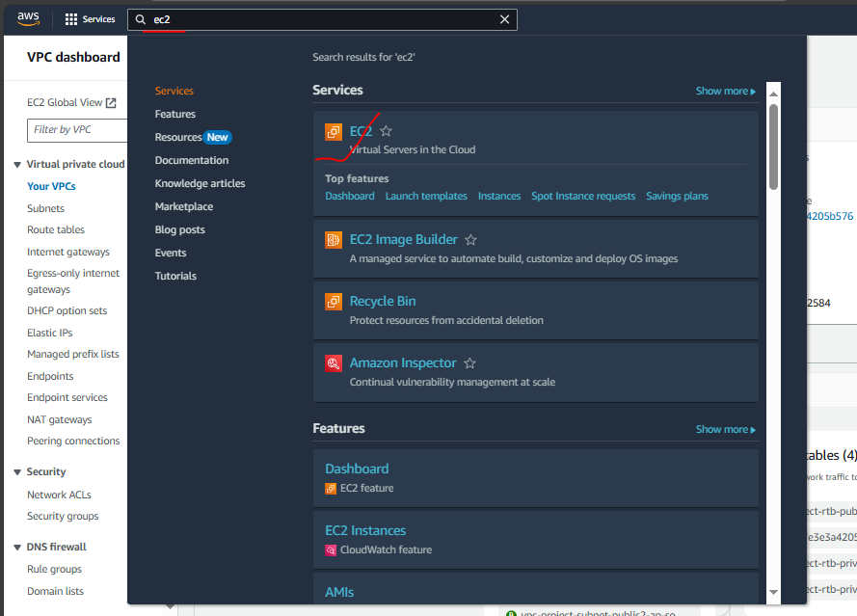The width and height of the screenshot is (857, 616).
Task: Click the EC2 feature icon under Dashboard
Action: click(x=331, y=489)
